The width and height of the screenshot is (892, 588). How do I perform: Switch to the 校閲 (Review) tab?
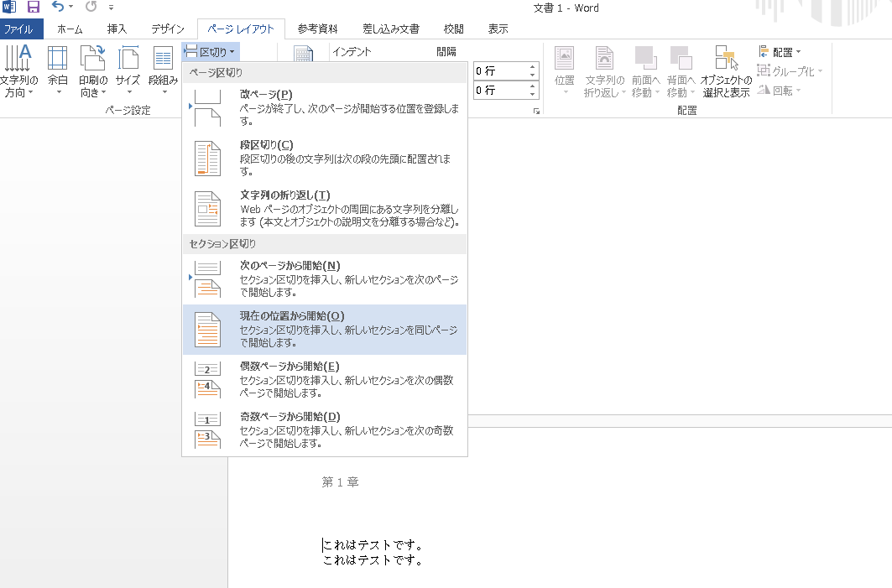(453, 28)
